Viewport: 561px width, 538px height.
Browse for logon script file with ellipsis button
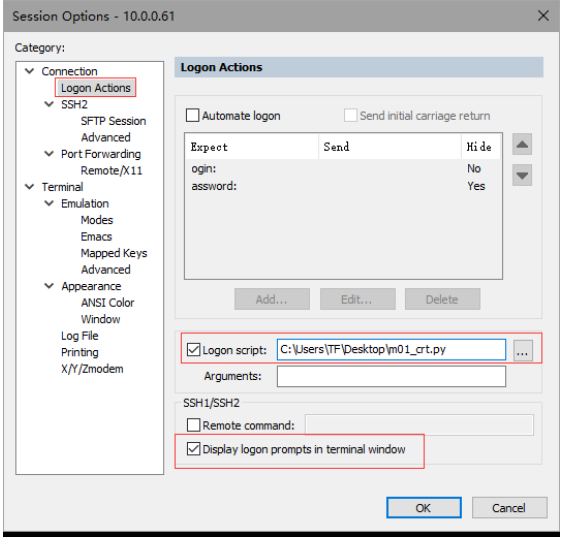523,350
